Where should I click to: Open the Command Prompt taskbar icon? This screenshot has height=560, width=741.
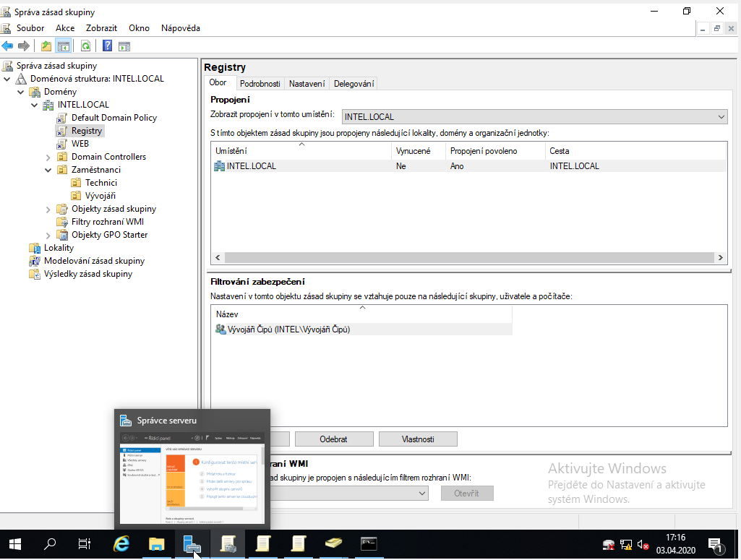click(x=369, y=544)
